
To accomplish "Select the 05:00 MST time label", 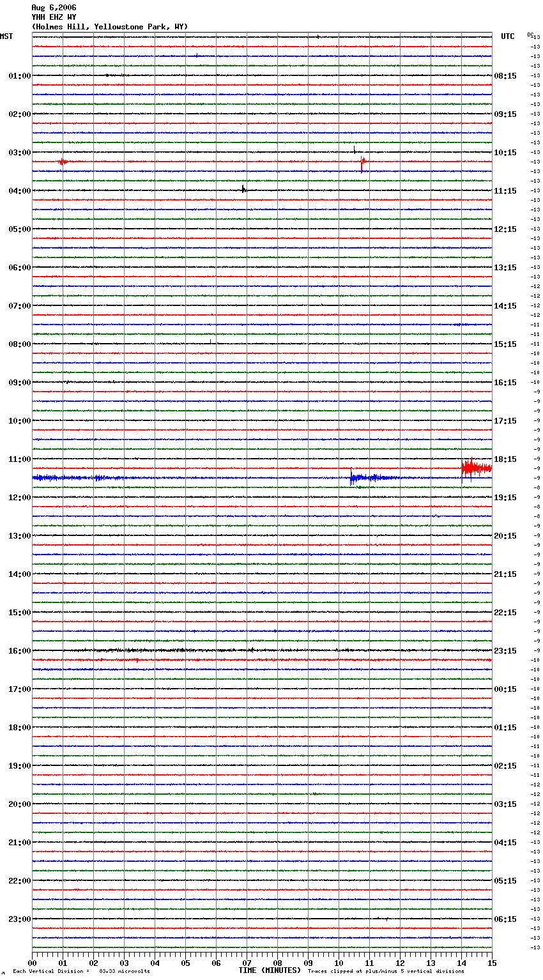I will click(20, 229).
